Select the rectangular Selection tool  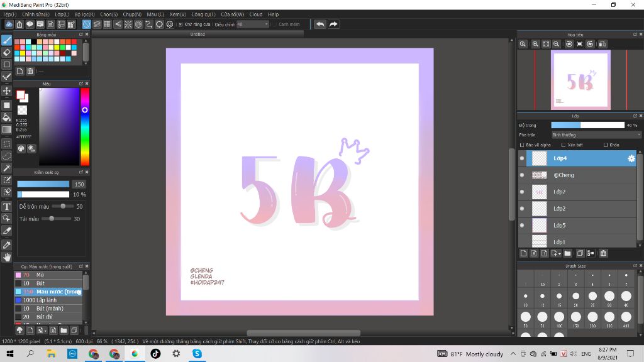click(6, 144)
